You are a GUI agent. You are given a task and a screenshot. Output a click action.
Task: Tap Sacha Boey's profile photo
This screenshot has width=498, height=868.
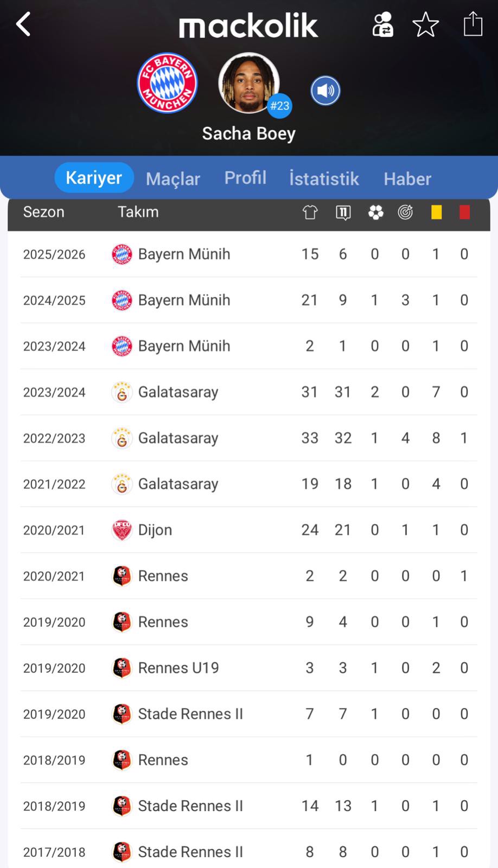248,83
